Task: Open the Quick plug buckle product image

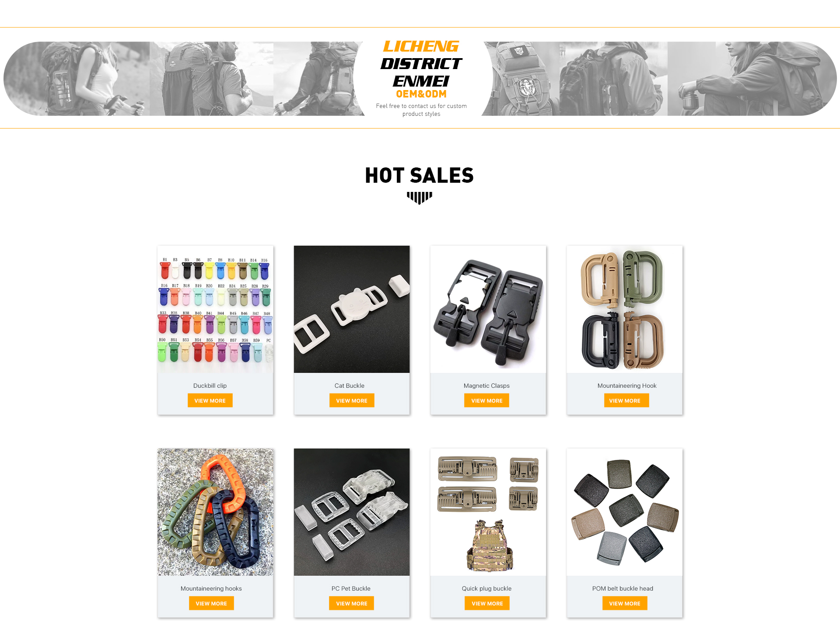Action: (x=488, y=512)
